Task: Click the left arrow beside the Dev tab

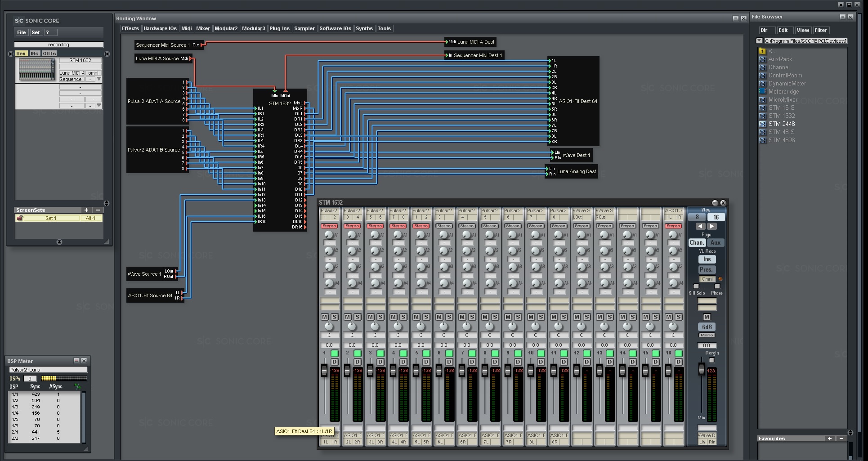Action: pyautogui.click(x=10, y=54)
